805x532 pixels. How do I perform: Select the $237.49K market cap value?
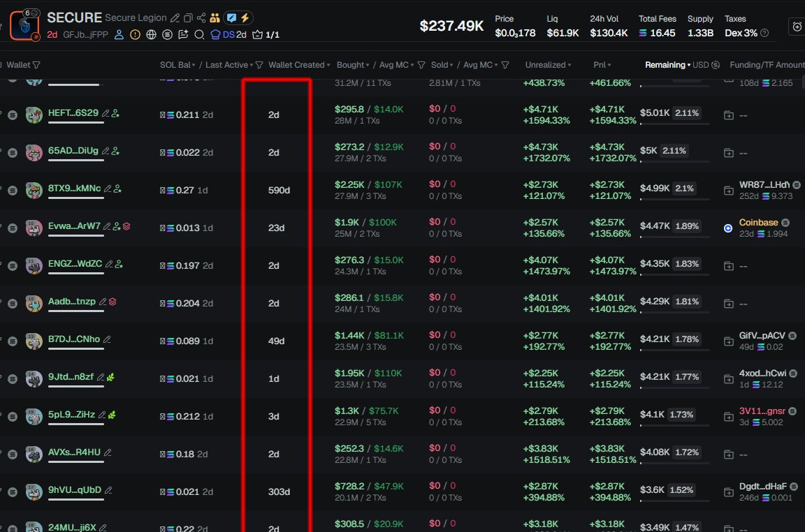coord(451,26)
